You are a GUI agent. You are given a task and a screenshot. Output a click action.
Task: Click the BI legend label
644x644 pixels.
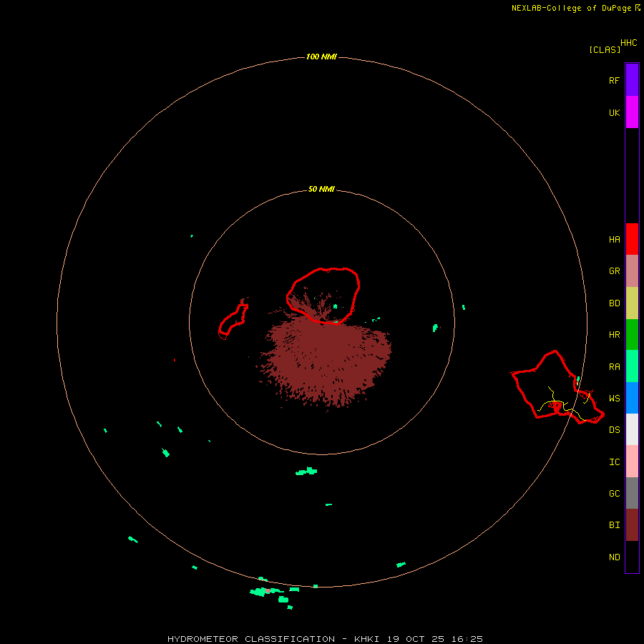click(614, 525)
